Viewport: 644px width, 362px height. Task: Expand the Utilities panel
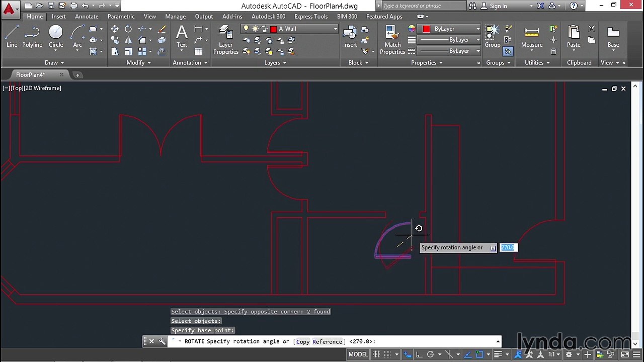pyautogui.click(x=537, y=63)
